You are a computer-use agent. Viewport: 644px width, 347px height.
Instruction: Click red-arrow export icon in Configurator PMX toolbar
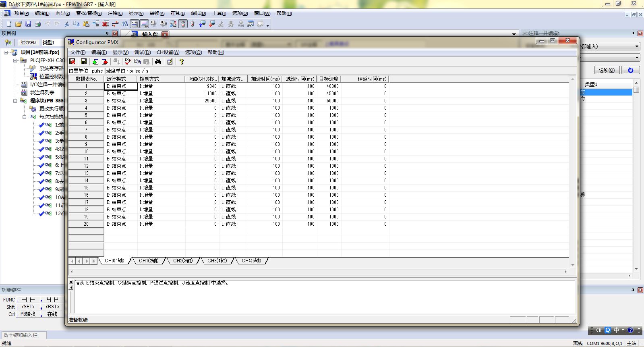pos(105,61)
